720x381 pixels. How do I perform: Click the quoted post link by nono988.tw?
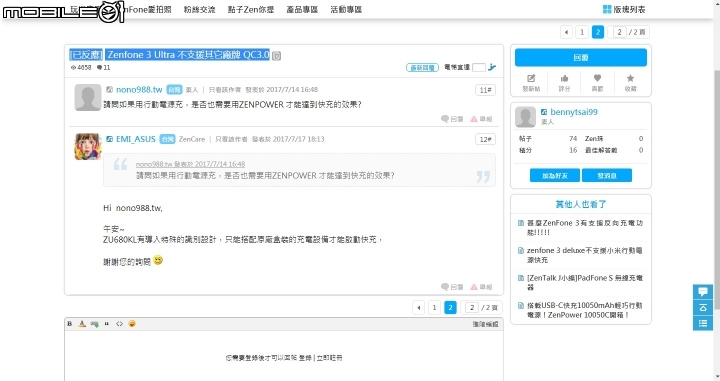point(191,164)
